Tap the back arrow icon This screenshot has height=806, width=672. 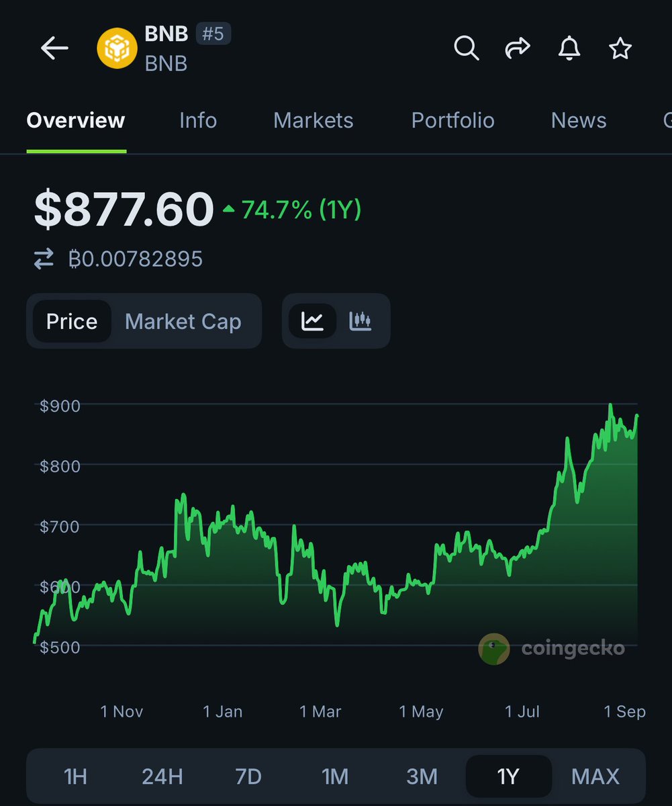pos(54,48)
